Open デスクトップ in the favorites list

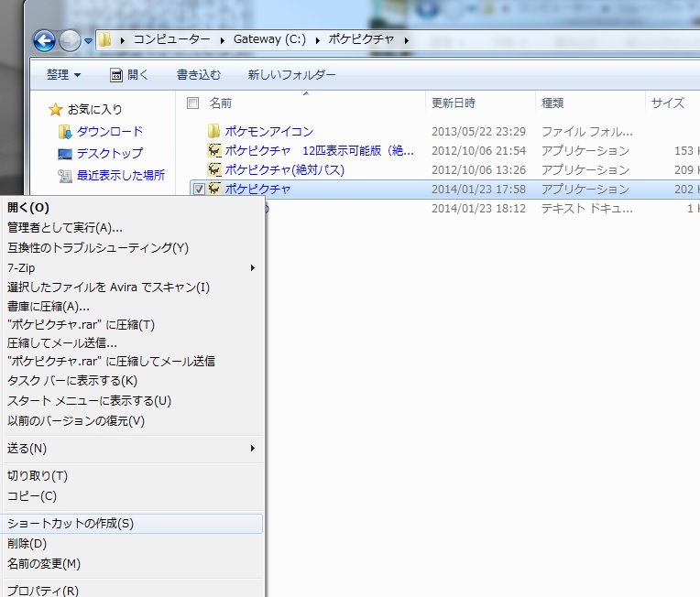[109, 154]
